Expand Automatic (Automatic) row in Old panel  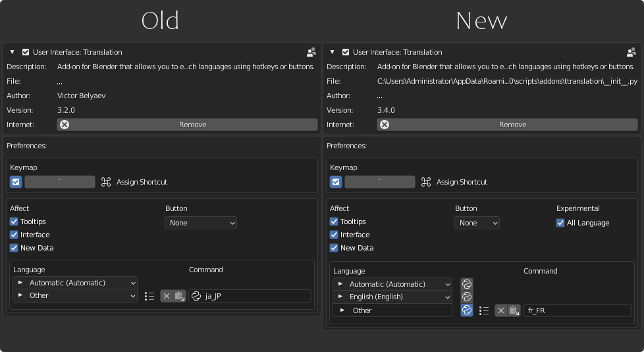(x=20, y=283)
